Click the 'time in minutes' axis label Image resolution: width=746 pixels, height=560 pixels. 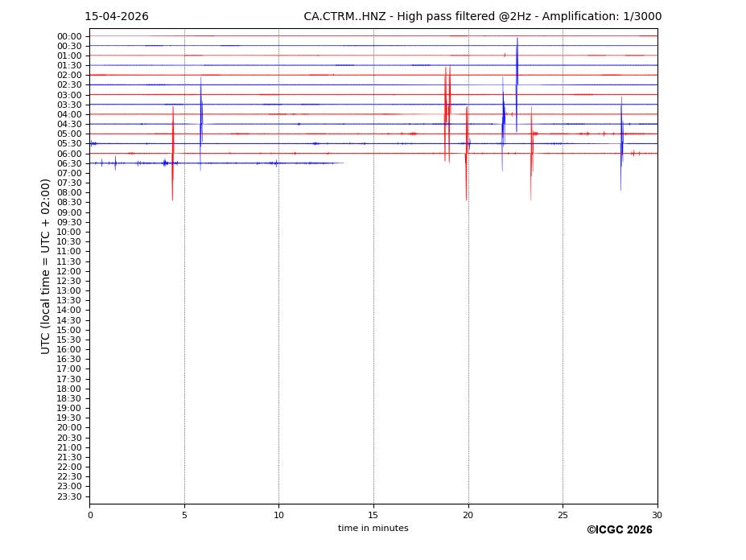[x=373, y=529]
